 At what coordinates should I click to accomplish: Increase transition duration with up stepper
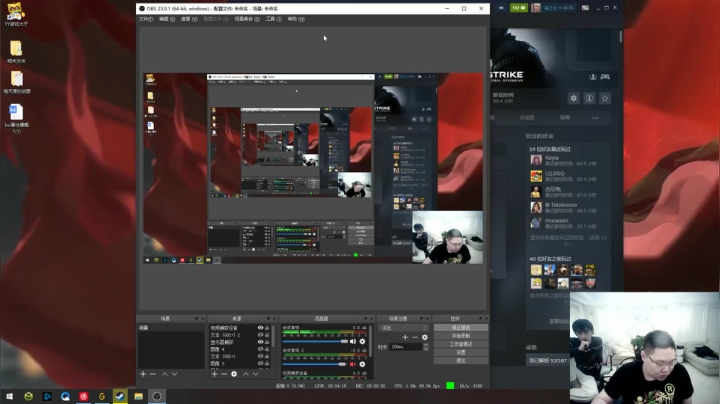425,345
